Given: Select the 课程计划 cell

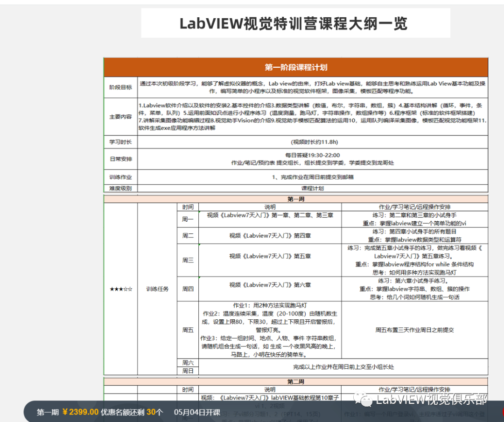Looking at the screenshot, I should (312, 188).
